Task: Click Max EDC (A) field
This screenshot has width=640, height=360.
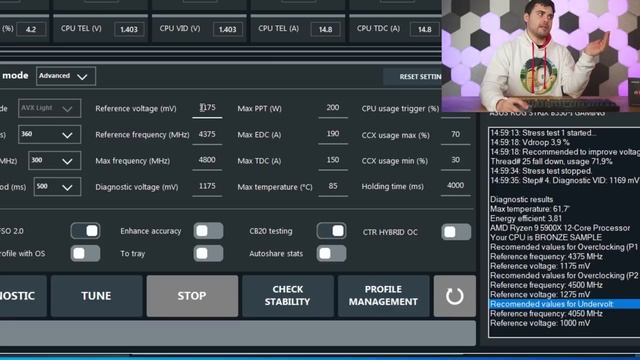Action: pos(333,135)
